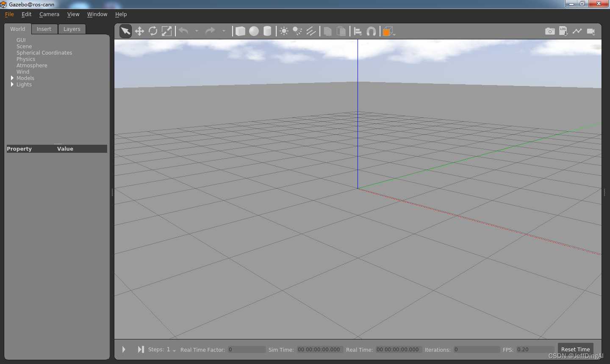This screenshot has width=610, height=364.
Task: Click the right panel splitter handle
Action: [x=604, y=192]
